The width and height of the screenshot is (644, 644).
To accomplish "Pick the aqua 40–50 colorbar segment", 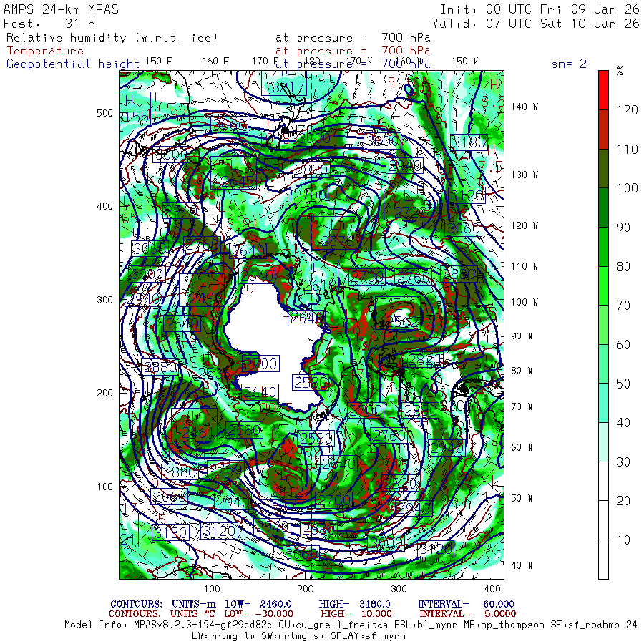I will coord(603,403).
